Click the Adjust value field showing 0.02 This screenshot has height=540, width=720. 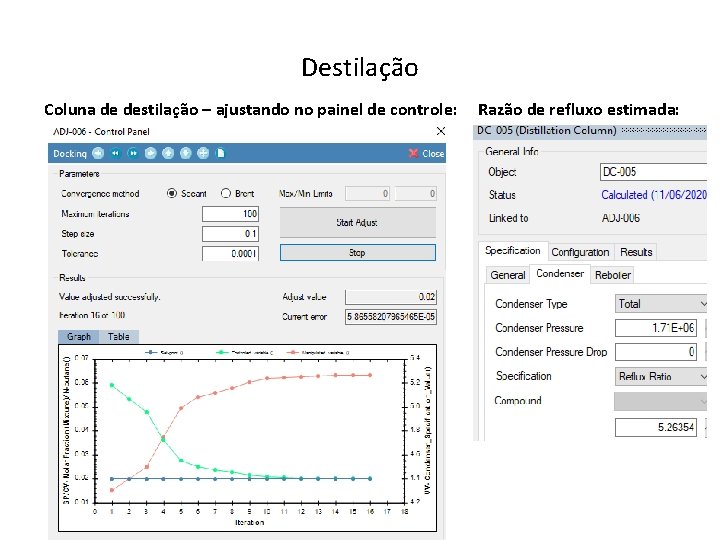pyautogui.click(x=391, y=297)
